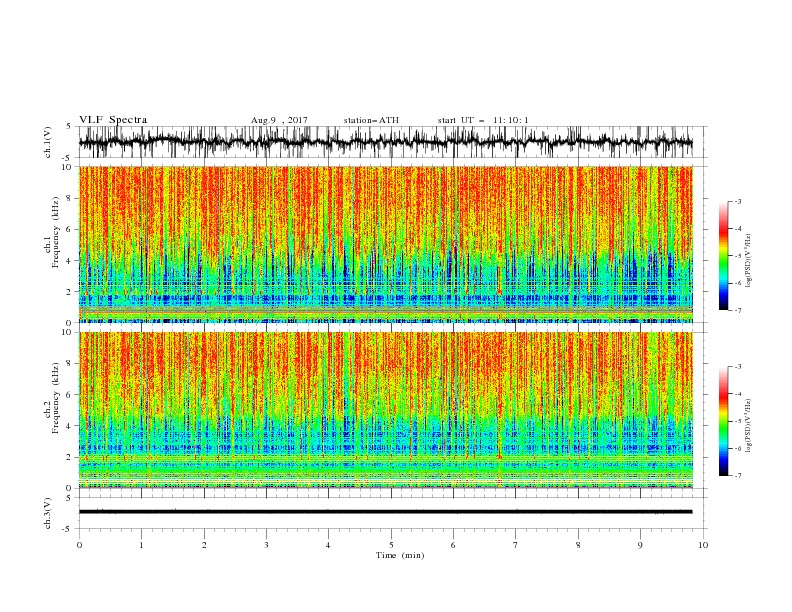Click the "1" tick on time axis

[x=141, y=545]
